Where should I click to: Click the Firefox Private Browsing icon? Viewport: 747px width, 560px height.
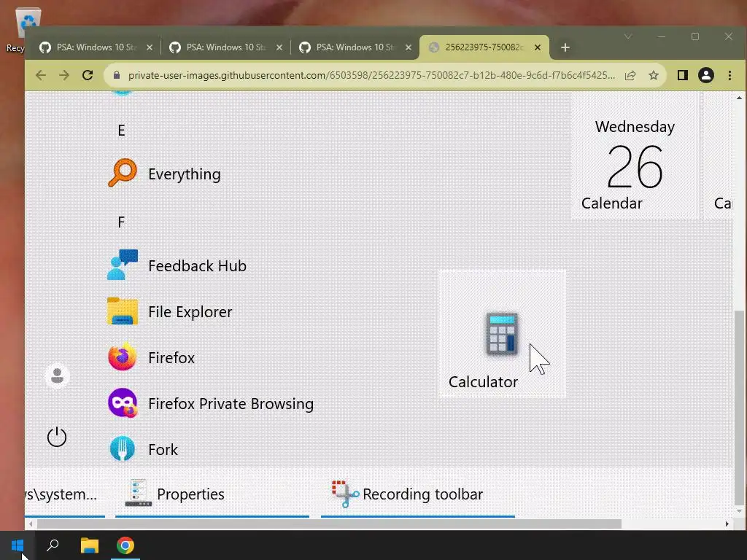click(122, 402)
